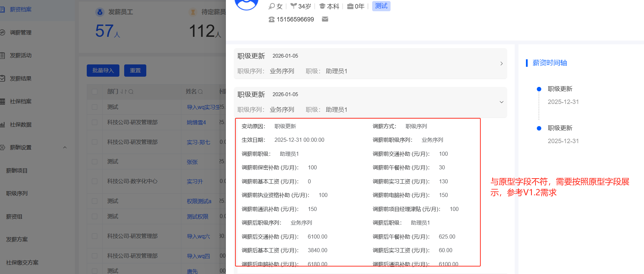Toggle the select-all checkbox in table header
This screenshot has width=644, height=274.
[95, 92]
